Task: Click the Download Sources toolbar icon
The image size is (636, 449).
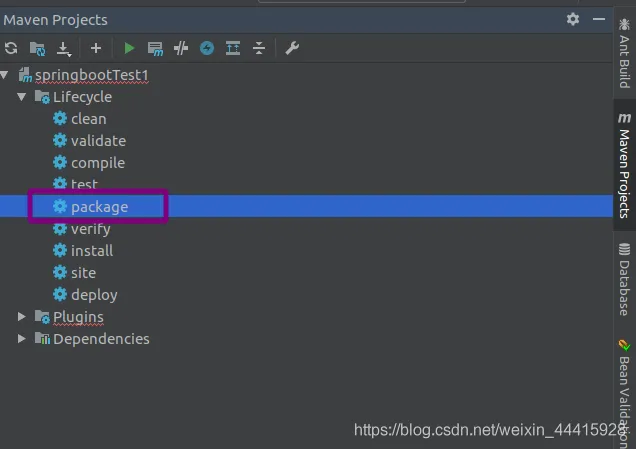Action: [x=64, y=48]
